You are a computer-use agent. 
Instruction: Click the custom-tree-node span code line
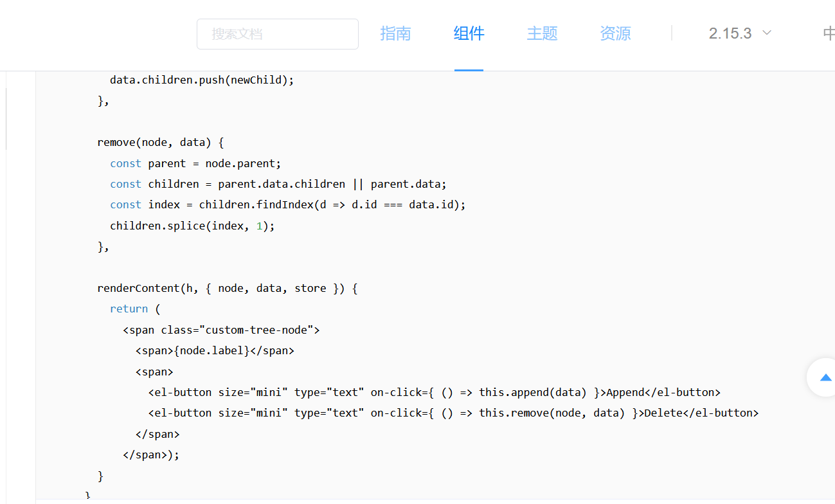click(221, 330)
